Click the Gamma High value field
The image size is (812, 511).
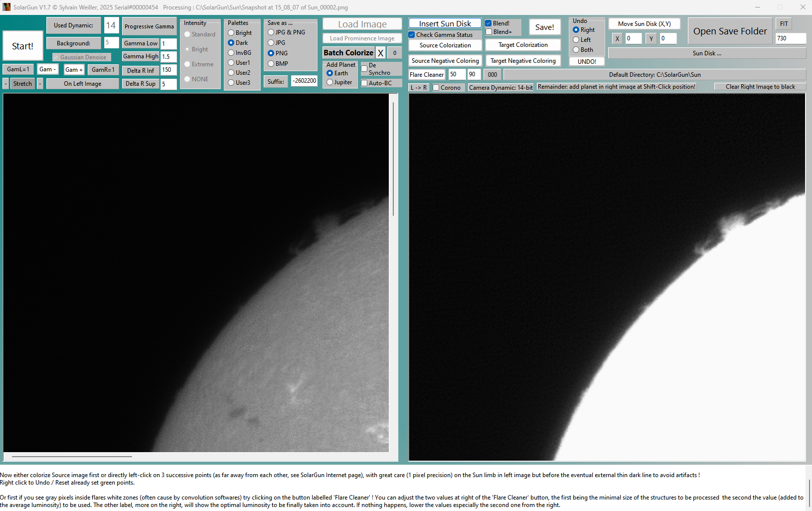pos(168,57)
